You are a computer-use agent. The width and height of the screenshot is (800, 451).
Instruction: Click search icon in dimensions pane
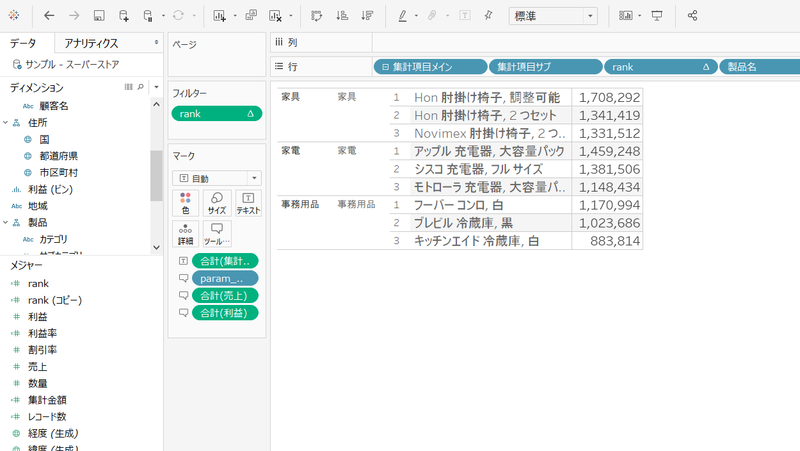pyautogui.click(x=141, y=87)
